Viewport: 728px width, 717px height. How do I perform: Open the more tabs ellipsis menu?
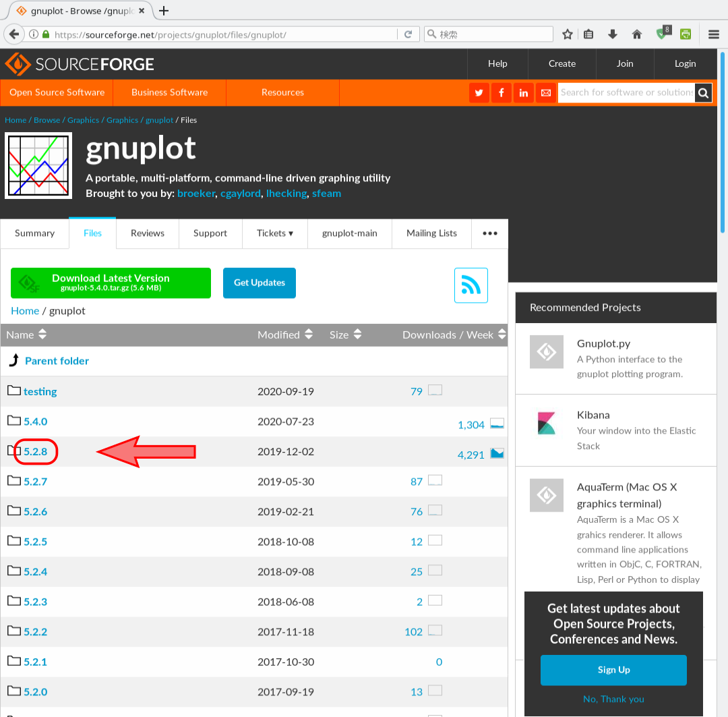point(490,233)
